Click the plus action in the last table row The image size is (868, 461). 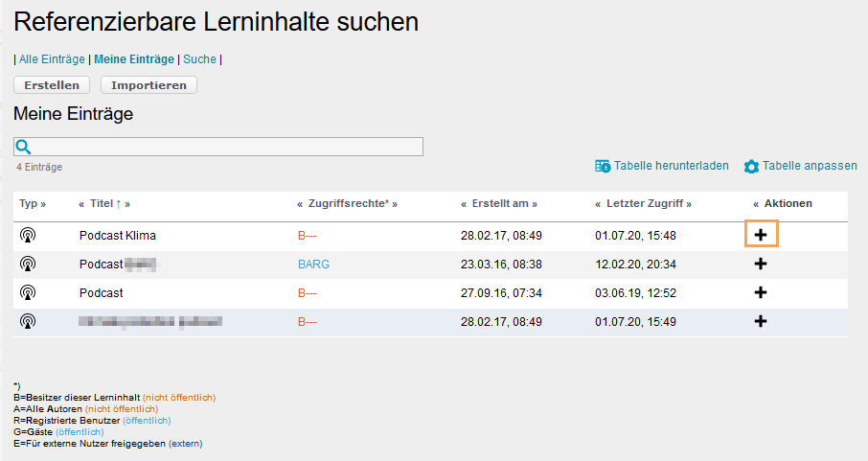[x=761, y=321]
